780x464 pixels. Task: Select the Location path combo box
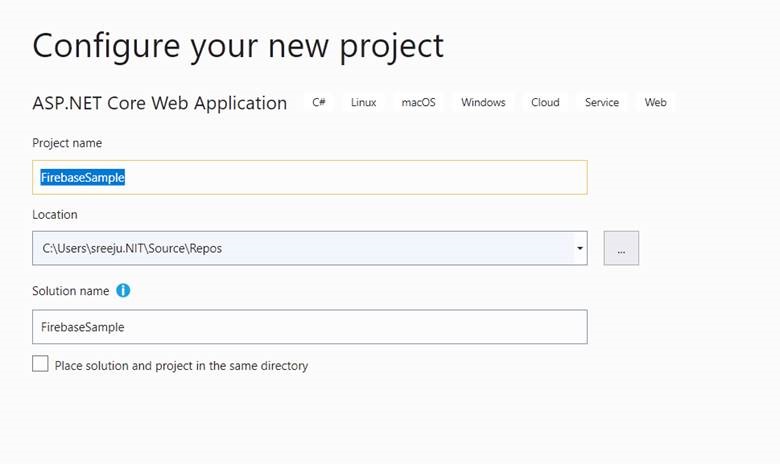[310, 248]
